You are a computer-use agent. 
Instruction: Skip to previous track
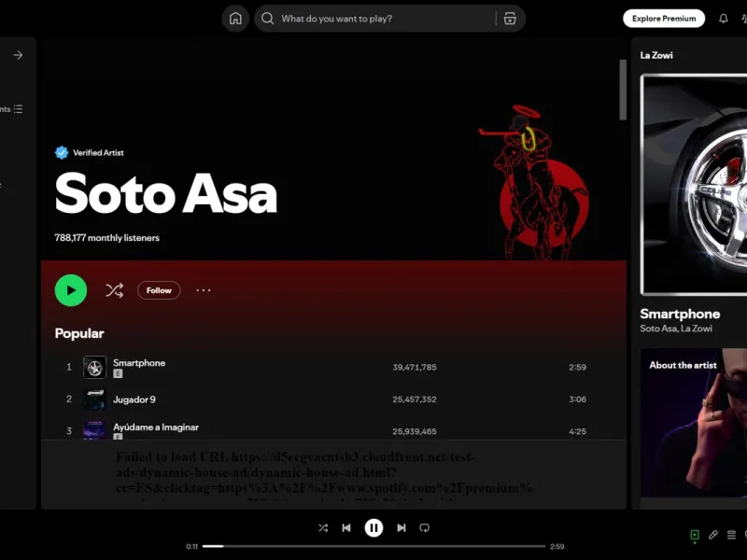[x=346, y=527]
